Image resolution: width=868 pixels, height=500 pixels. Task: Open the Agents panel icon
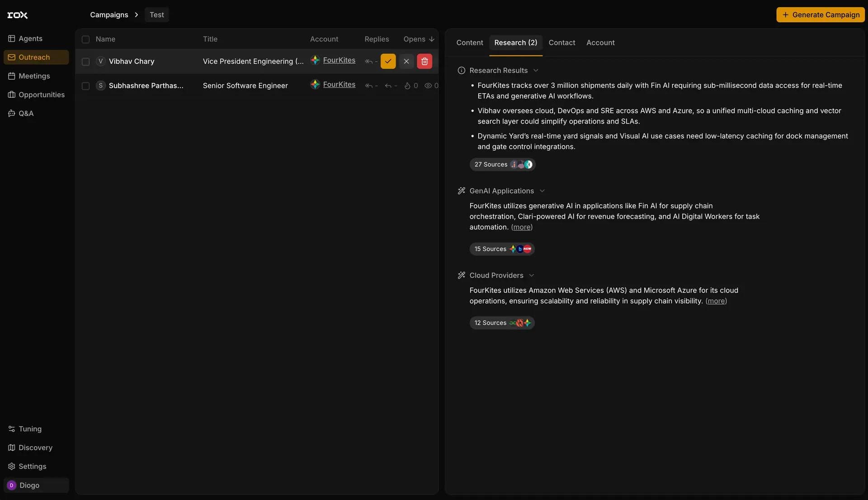[x=12, y=38]
